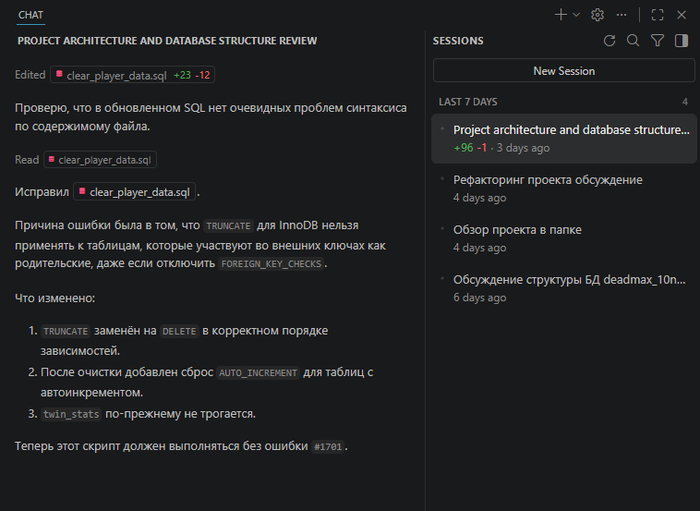Screen dimensions: 700x511
Task: Click the plus icon to start new chat
Action: coord(561,15)
